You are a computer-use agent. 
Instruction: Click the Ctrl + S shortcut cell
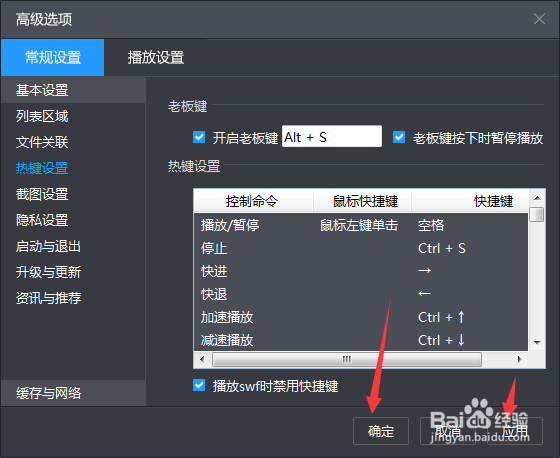(x=442, y=248)
